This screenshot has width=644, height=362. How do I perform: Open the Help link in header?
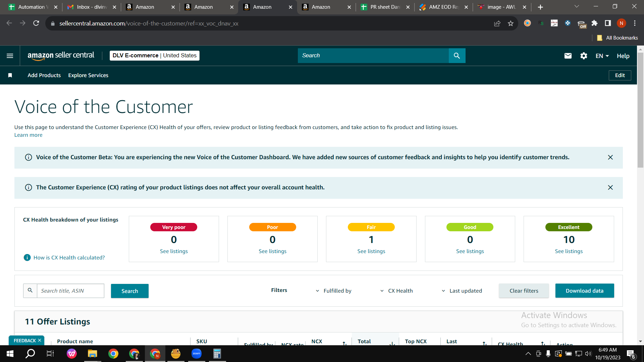(x=623, y=56)
